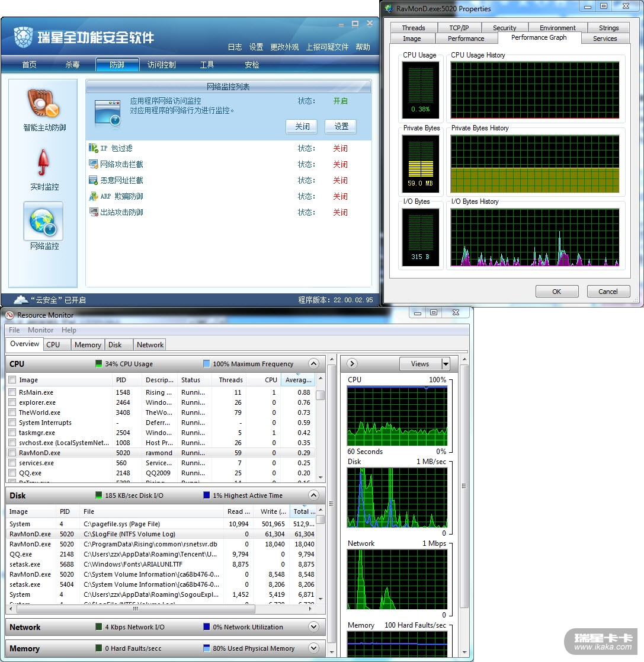Image resolution: width=644 pixels, height=662 pixels.
Task: Expand the Network section chevron
Action: [313, 626]
